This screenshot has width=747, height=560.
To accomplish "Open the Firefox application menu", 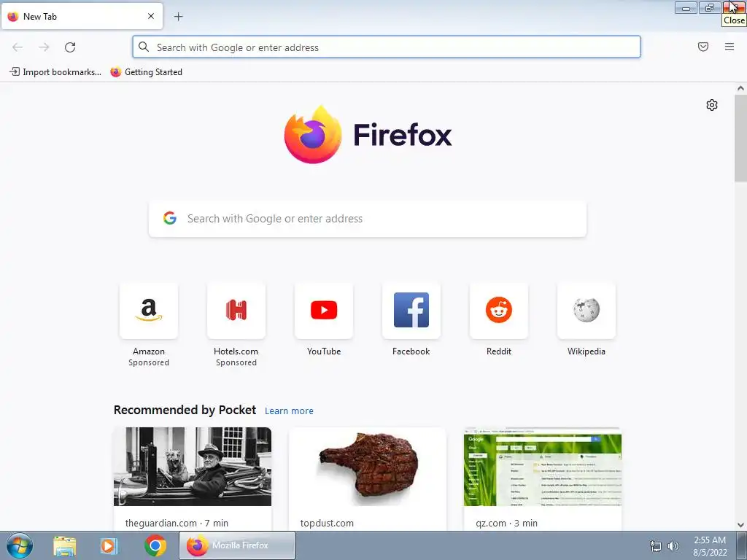I will tap(729, 47).
